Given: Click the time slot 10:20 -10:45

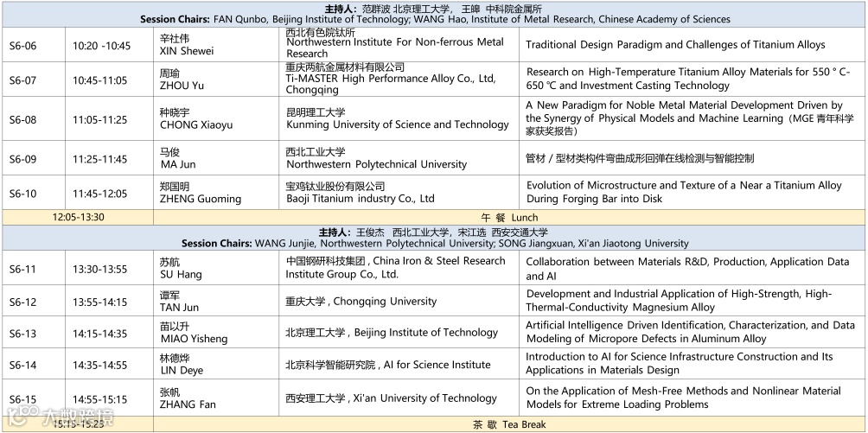Looking at the screenshot, I should click(102, 46).
